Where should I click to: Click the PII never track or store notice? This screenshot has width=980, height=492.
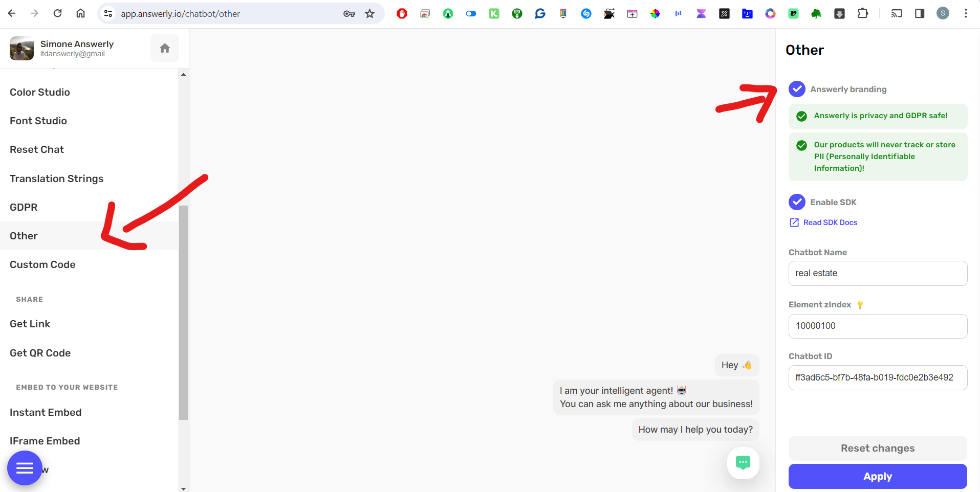tap(878, 156)
